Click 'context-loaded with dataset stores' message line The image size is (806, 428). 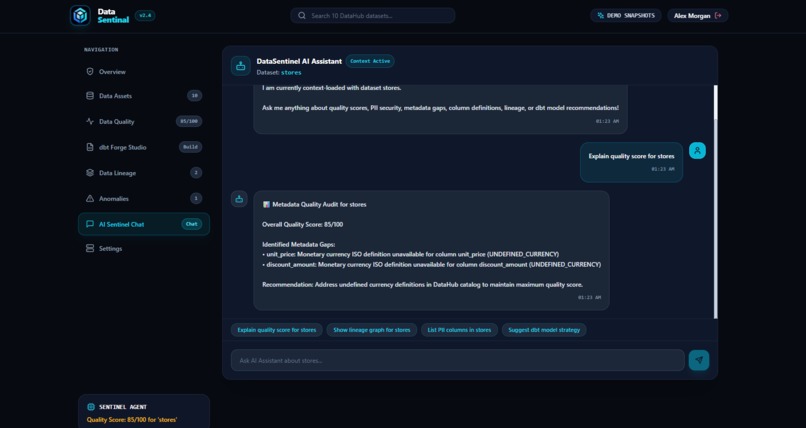(x=332, y=88)
